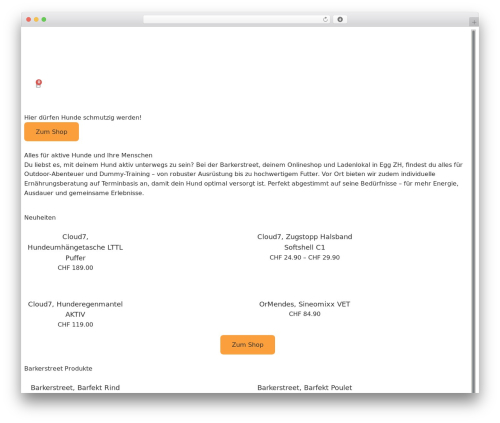Click the first Zum Shop button under the slogan
The image size is (500, 423).
click(52, 132)
